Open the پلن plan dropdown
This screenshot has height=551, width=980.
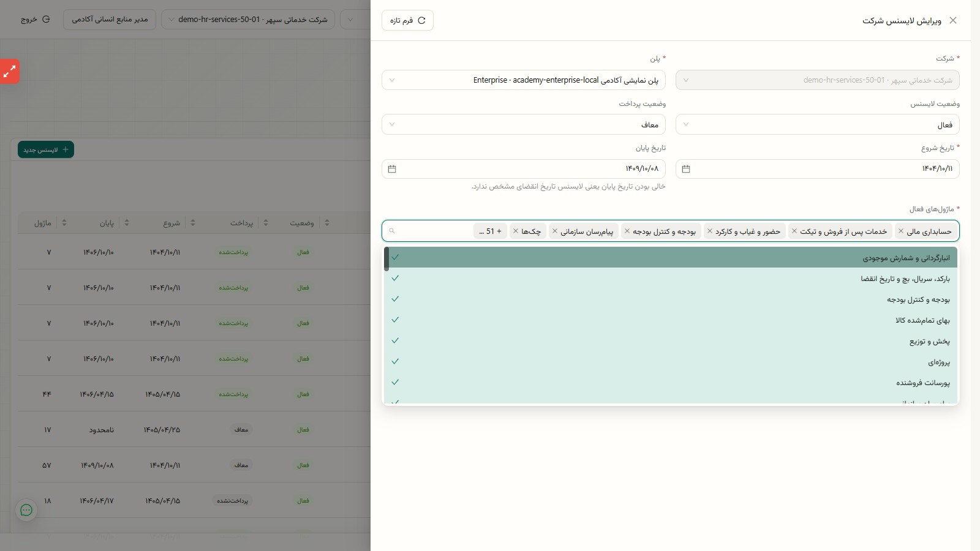click(524, 80)
